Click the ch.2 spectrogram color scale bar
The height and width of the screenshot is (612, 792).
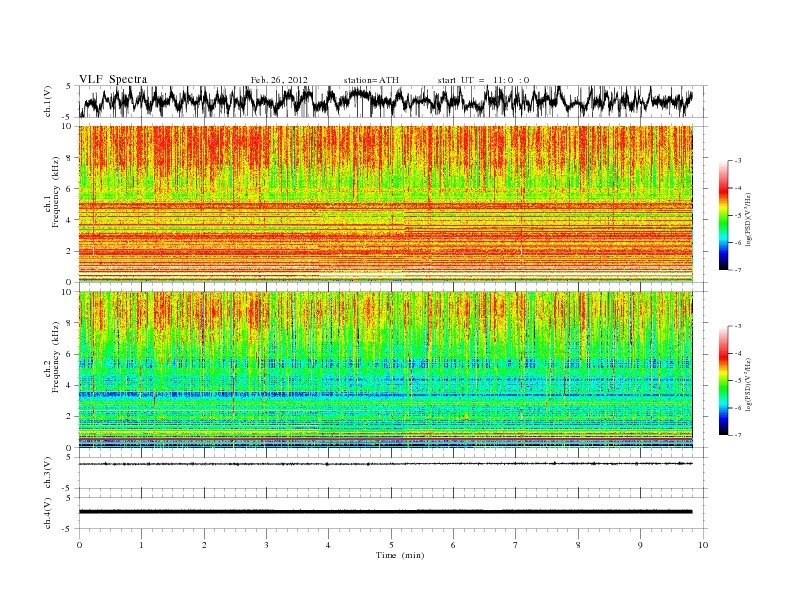(x=724, y=380)
